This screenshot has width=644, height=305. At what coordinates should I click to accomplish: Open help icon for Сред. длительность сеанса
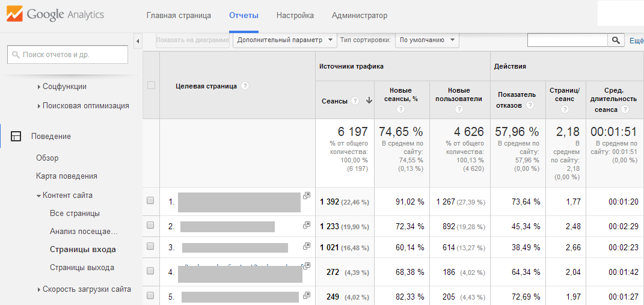pyautogui.click(x=625, y=109)
